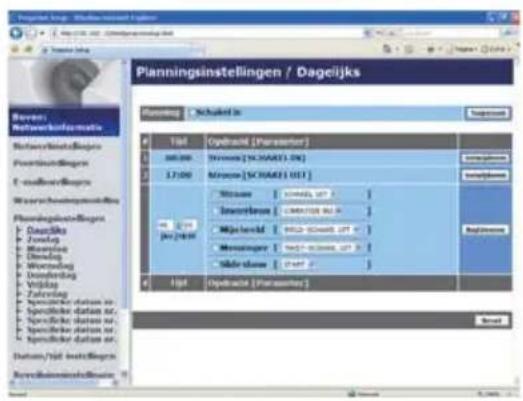Select the Stroom radio button

[215, 194]
